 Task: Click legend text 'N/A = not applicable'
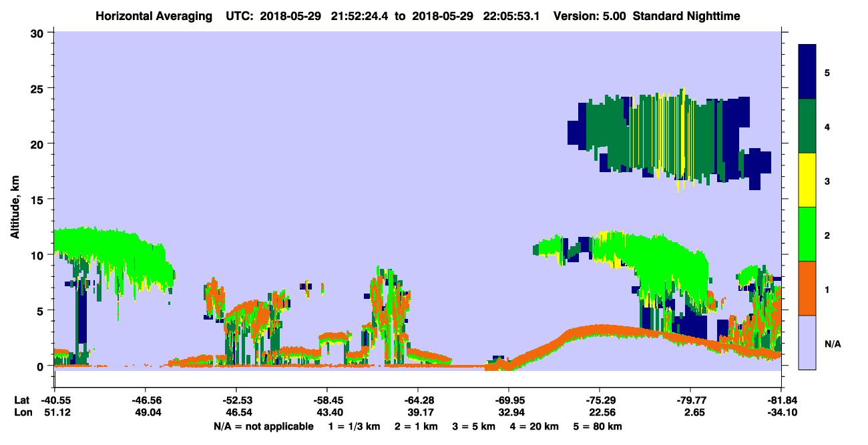pyautogui.click(x=263, y=426)
